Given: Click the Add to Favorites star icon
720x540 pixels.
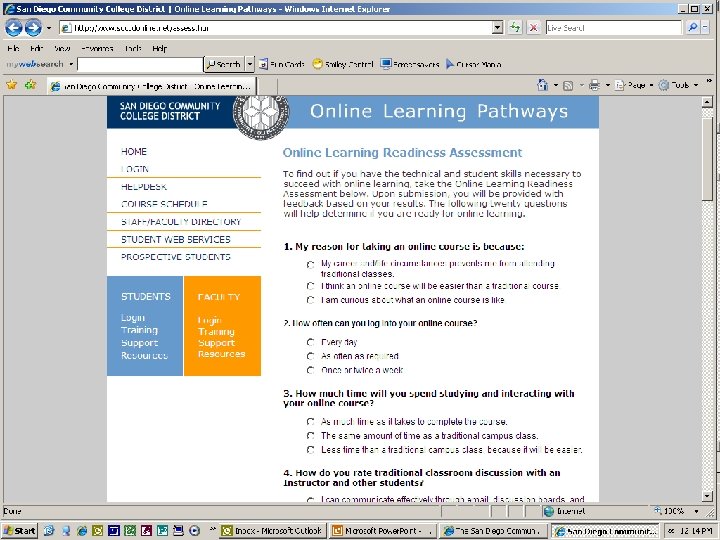Looking at the screenshot, I should (x=31, y=85).
